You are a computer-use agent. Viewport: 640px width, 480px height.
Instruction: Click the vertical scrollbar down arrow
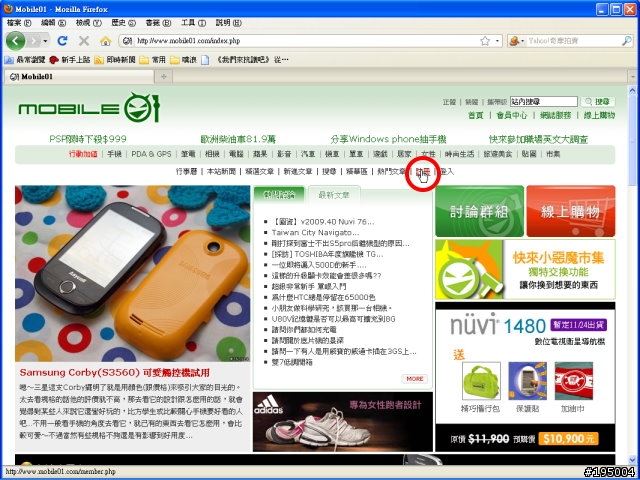click(633, 460)
